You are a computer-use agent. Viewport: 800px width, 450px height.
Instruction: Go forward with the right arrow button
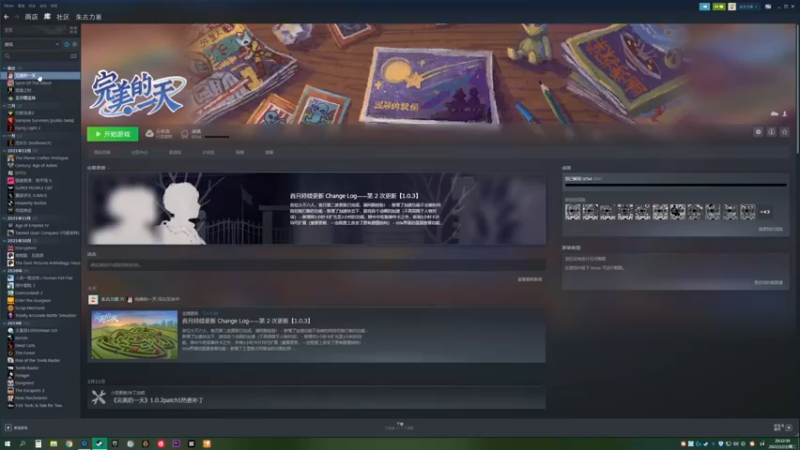click(x=16, y=17)
